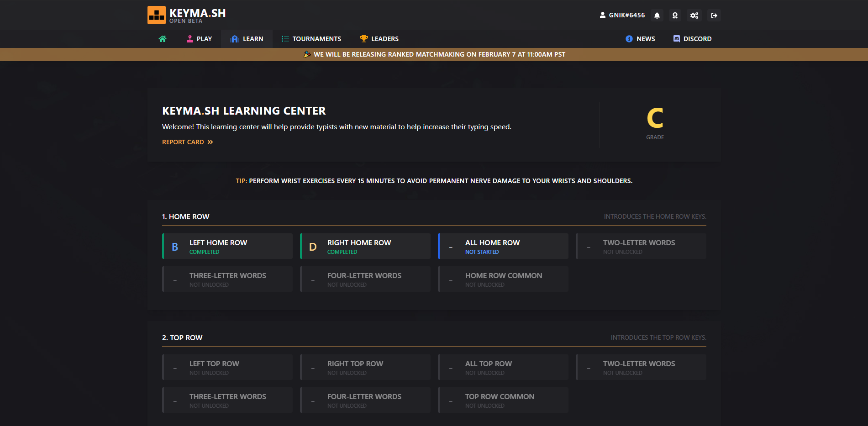Click the locked Left Top Row lesson
Viewport: 868px width, 426px height.
[x=227, y=367]
